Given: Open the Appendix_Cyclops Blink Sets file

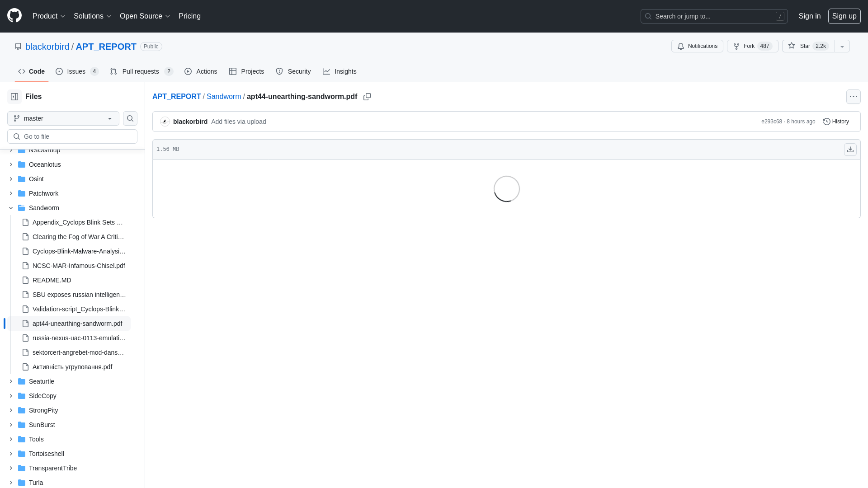Looking at the screenshot, I should (78, 222).
